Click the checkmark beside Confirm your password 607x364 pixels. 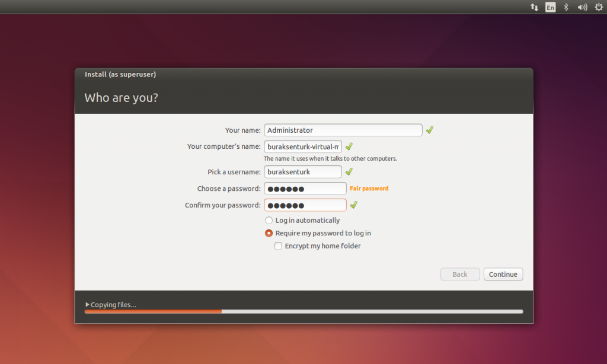coord(353,205)
